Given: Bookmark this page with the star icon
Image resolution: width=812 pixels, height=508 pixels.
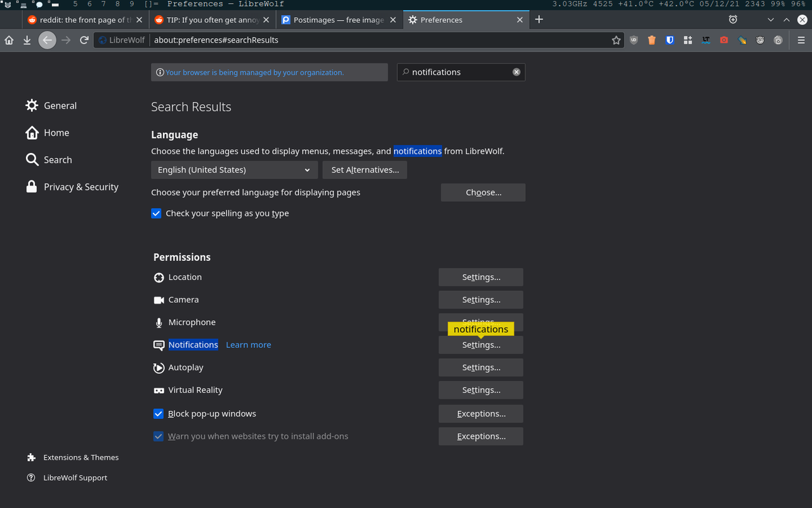Looking at the screenshot, I should point(616,40).
